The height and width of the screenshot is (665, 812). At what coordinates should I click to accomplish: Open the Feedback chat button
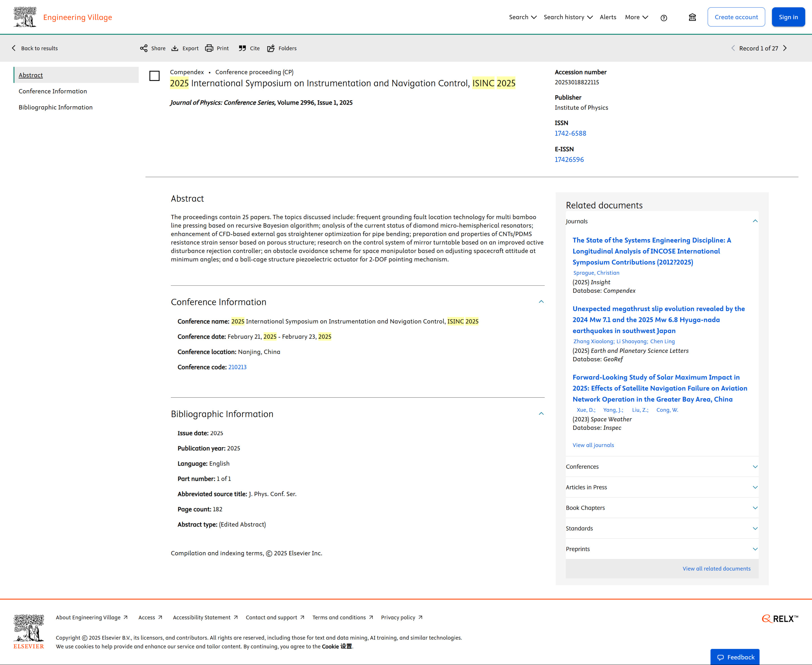735,657
